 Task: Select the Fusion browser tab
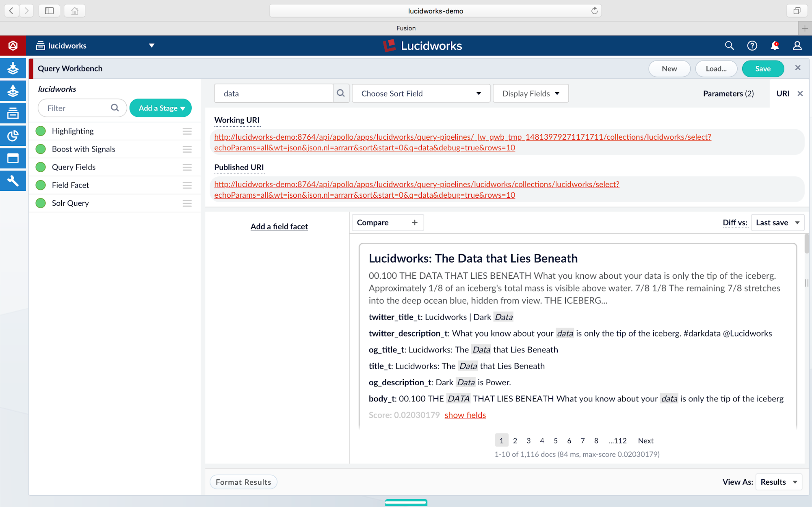(x=406, y=28)
